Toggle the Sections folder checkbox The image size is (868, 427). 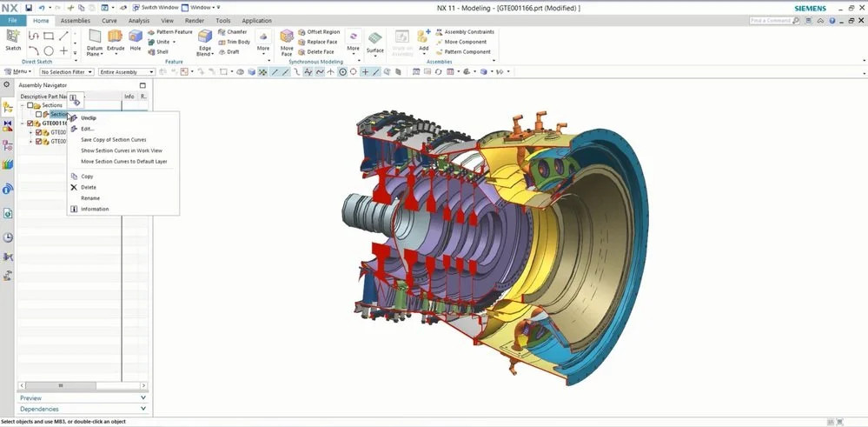tap(30, 105)
